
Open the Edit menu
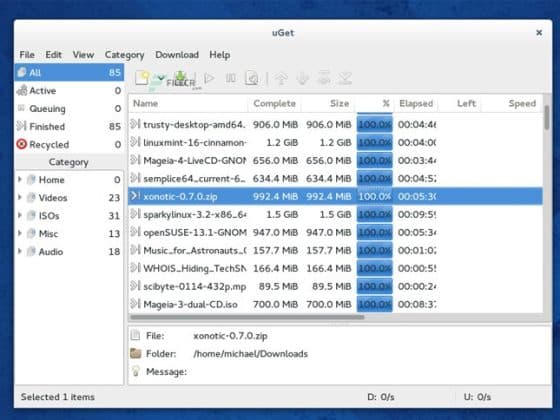point(54,55)
